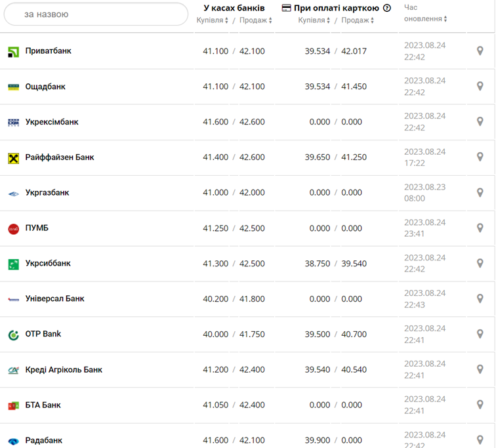Click the Укрсиббанк green logo icon
496x448 pixels.
(13, 264)
